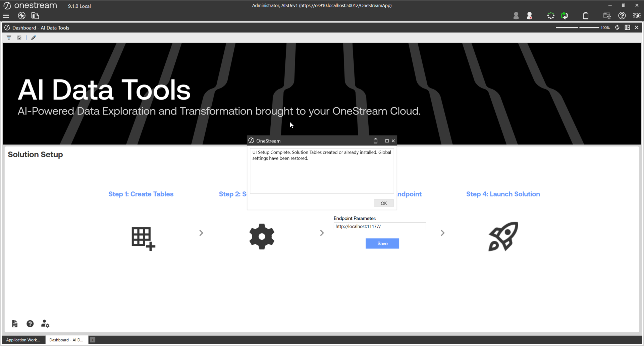Click the Create Tables grid icon
Screen dimensions: 644x346
pyautogui.click(x=143, y=238)
